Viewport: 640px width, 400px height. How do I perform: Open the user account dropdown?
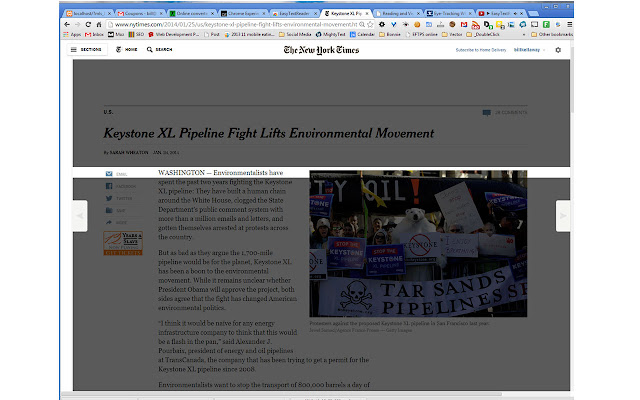coord(529,50)
